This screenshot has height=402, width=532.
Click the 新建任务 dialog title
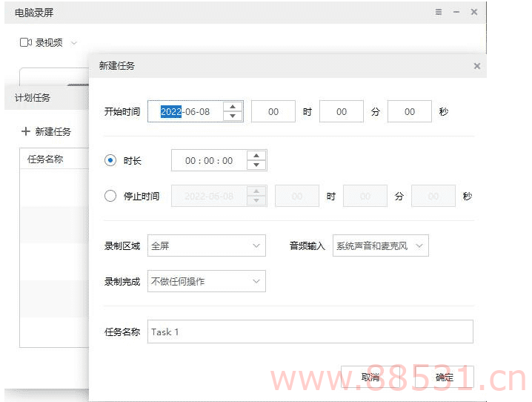[117, 65]
